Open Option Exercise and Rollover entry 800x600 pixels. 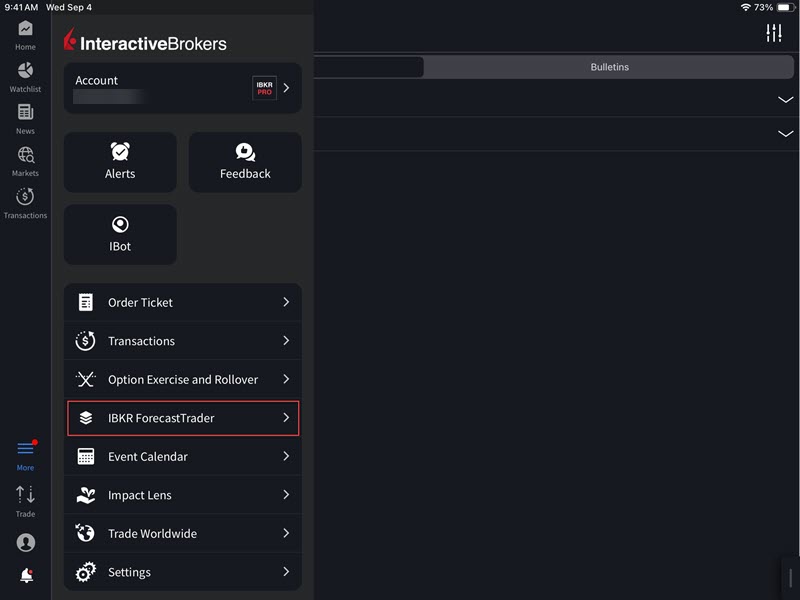point(183,379)
